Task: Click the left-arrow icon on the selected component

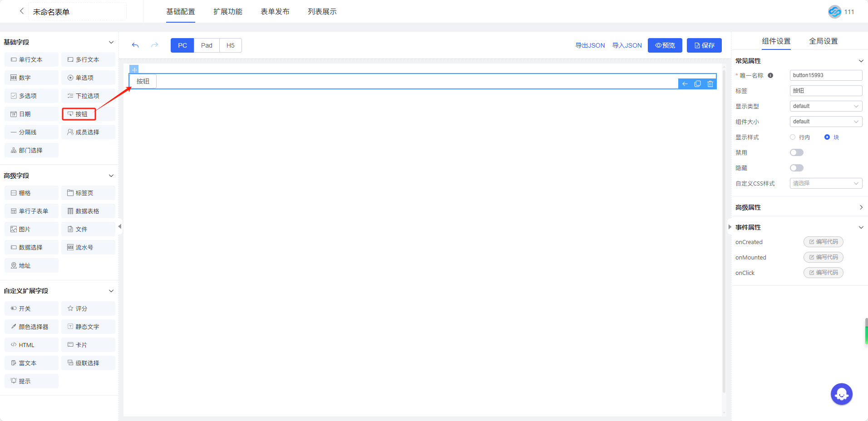Action: [685, 84]
